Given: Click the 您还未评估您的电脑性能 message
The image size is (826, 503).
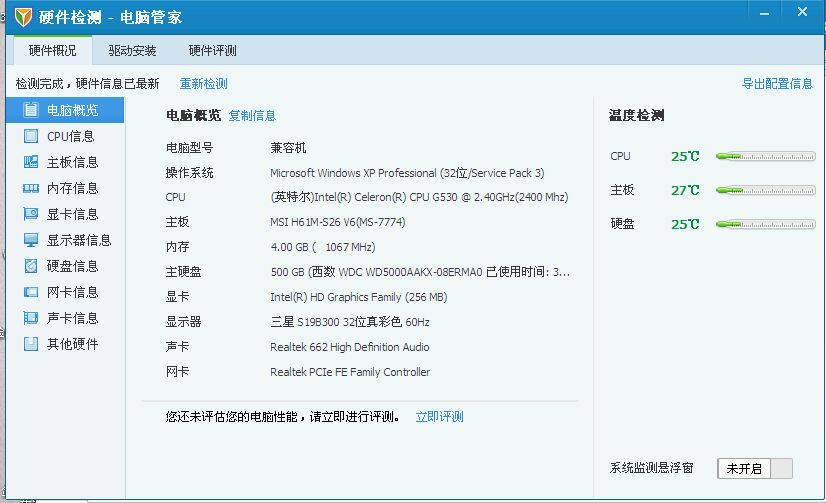Looking at the screenshot, I should (x=283, y=417).
